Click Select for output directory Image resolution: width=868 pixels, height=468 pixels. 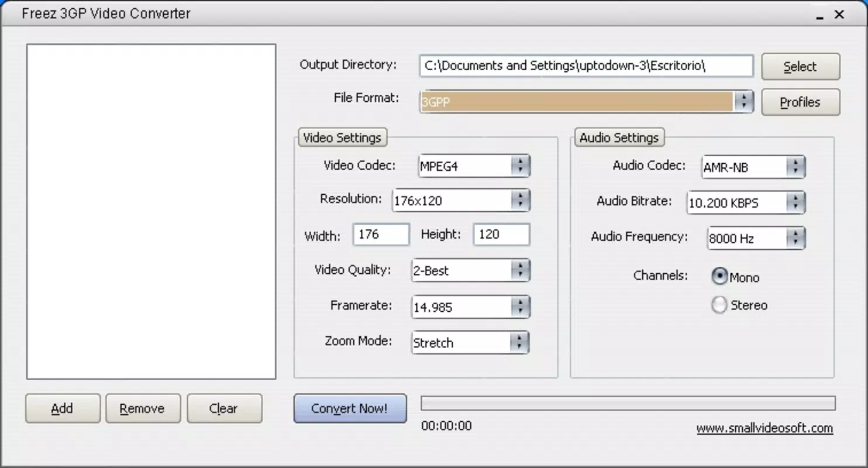(801, 67)
